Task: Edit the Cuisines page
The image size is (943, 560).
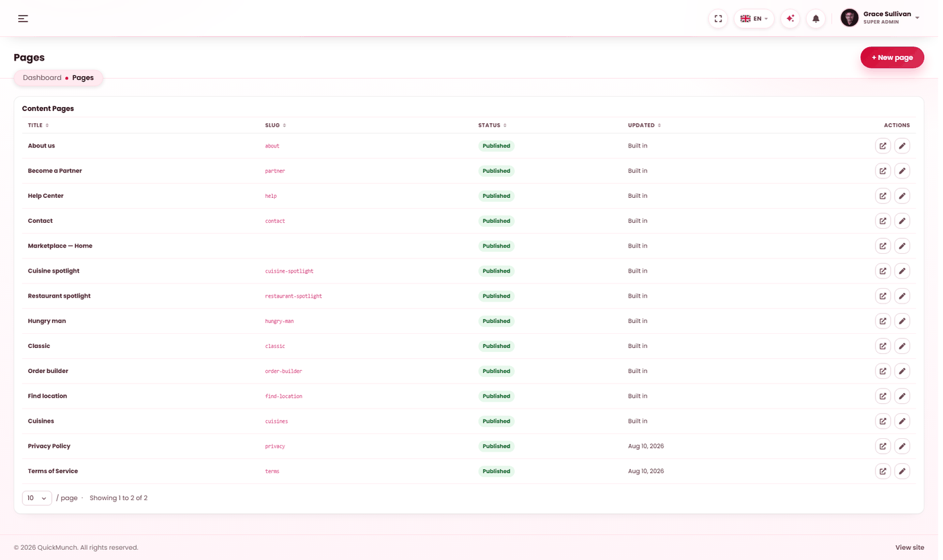Action: (x=902, y=421)
